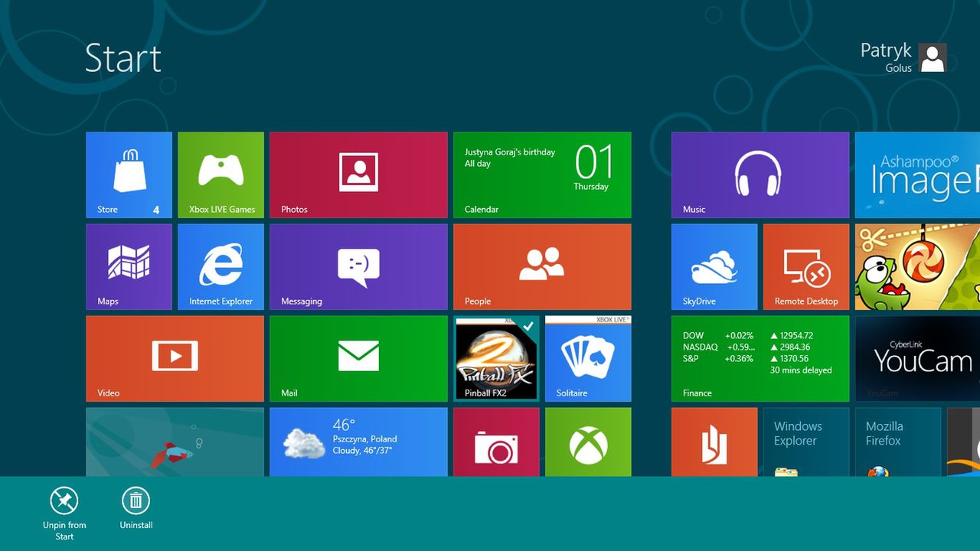Click the Uninstall button

(136, 508)
